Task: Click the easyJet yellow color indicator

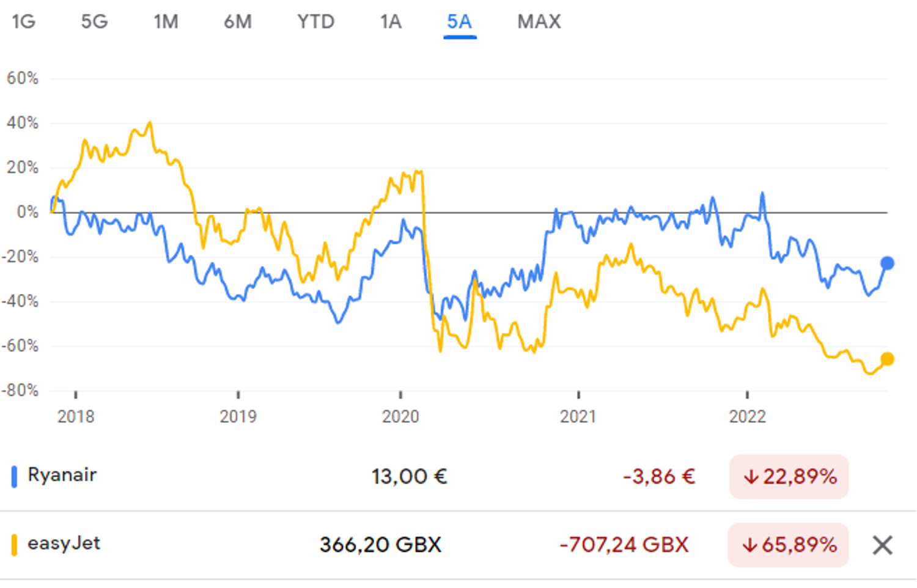Action: pos(14,545)
